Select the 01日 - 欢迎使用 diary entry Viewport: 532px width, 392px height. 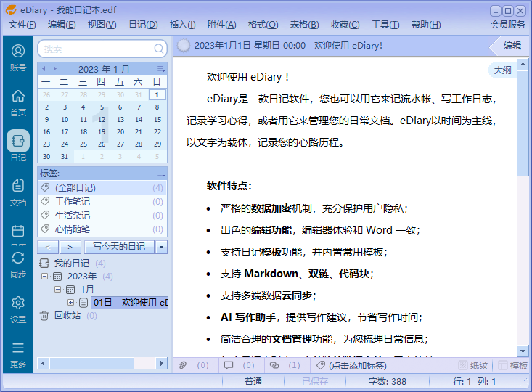130,303
